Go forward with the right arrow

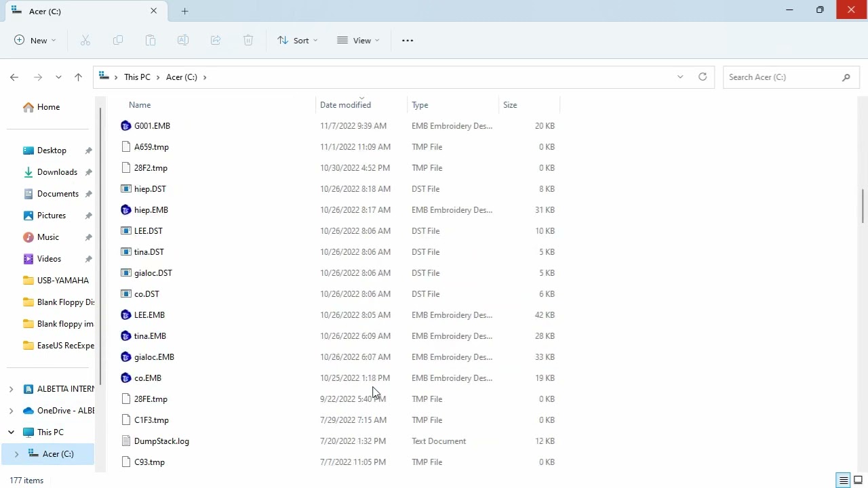pos(38,77)
